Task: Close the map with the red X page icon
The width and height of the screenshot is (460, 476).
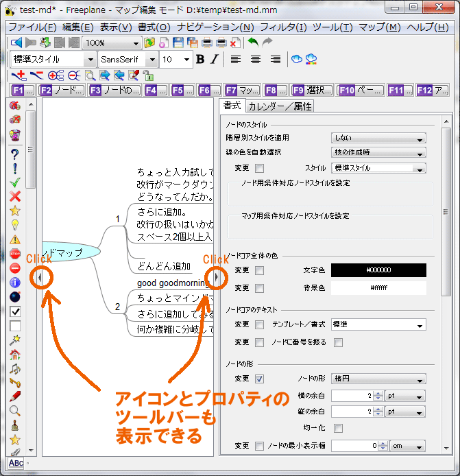Action: point(235,43)
